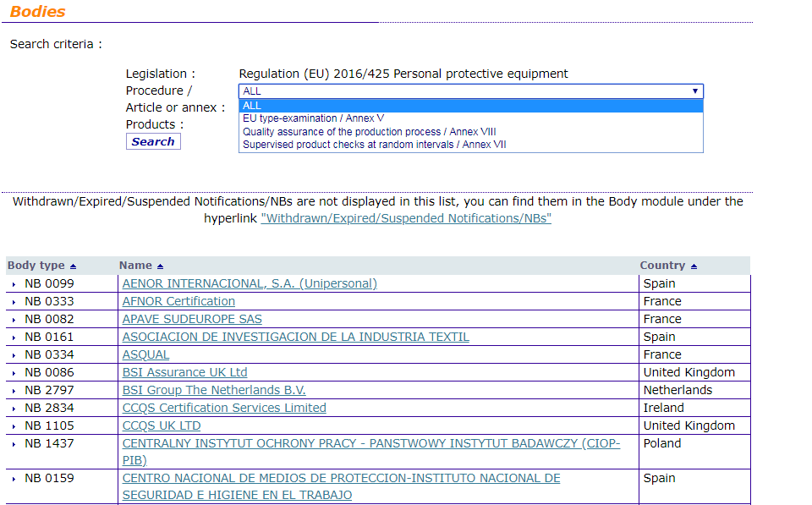Click the Search button

point(153,142)
